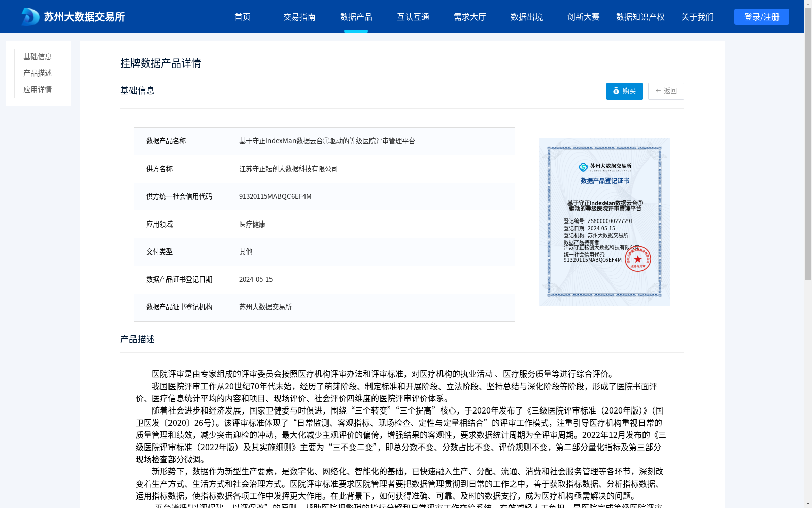Open the 数据出境 menu item
This screenshot has width=812, height=508.
527,17
